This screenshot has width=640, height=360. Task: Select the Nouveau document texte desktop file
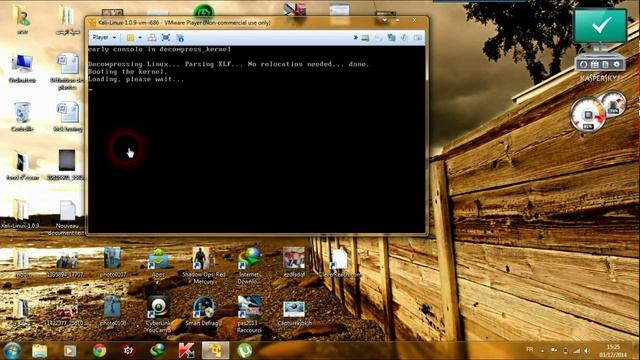(67, 218)
